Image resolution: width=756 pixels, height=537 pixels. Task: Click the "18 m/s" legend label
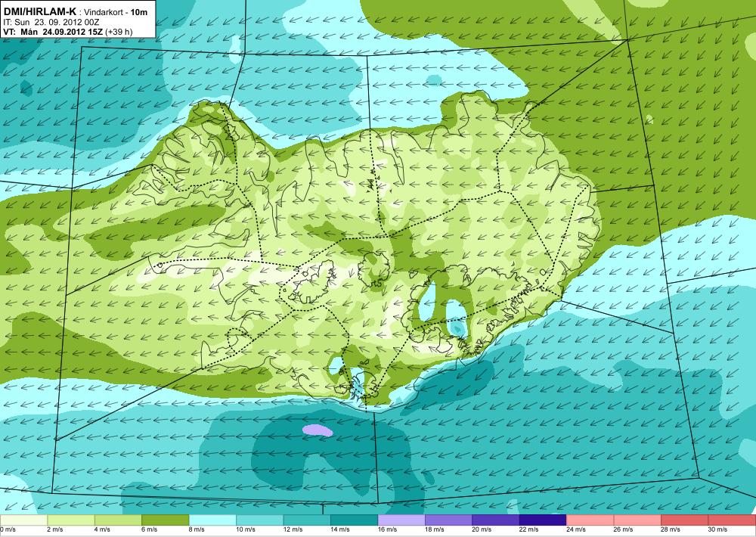tap(435, 529)
